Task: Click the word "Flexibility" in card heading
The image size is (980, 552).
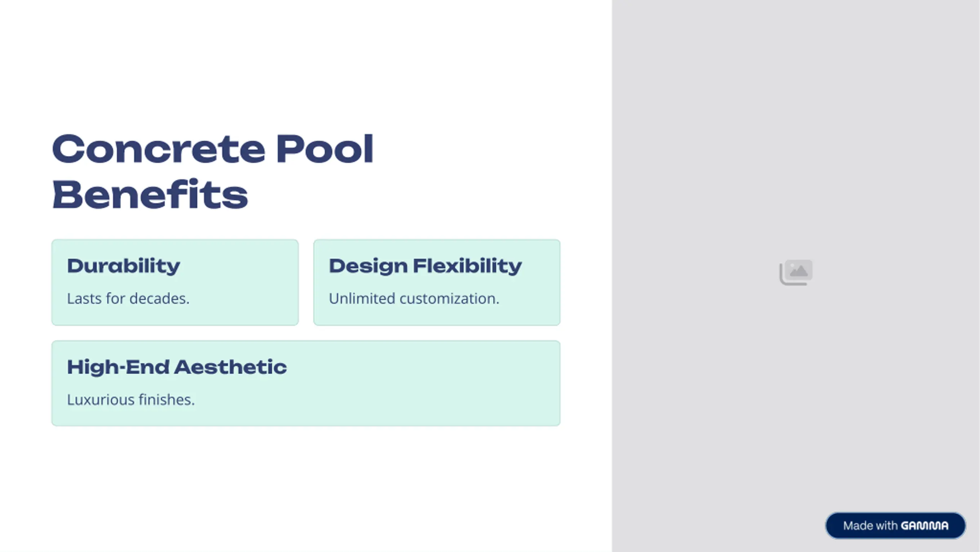Action: click(x=467, y=266)
